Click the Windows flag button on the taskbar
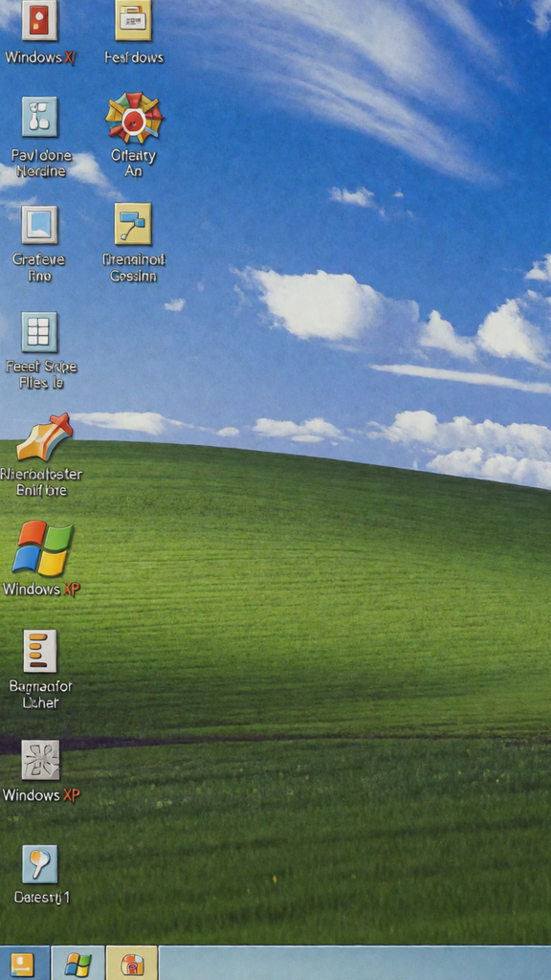This screenshot has height=980, width=551. coord(77,963)
